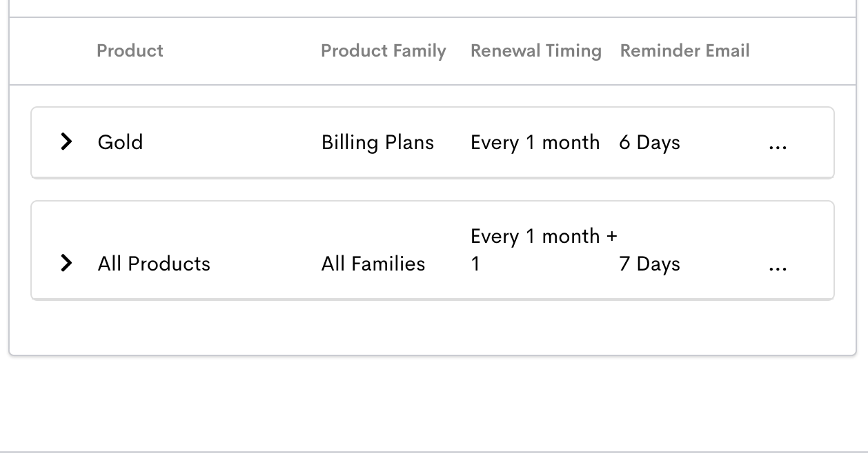Click the Product Family column header
The image size is (868, 461).
tap(384, 51)
